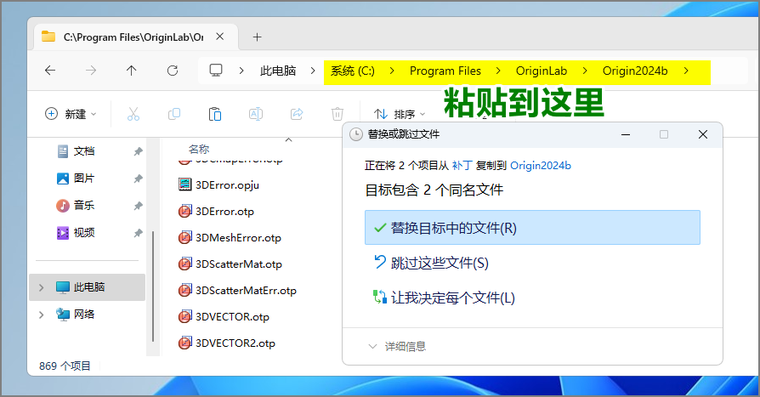This screenshot has height=397, width=760.
Task: Click the Rename icon in toolbar
Action: coord(255,114)
